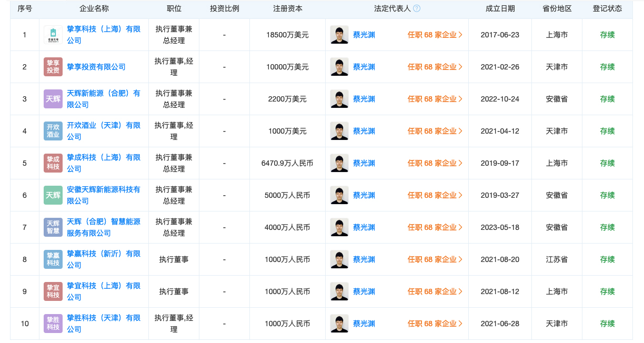The height and width of the screenshot is (343, 644).
Task: Click the purple 天辉 logo in row 3
Action: point(53,99)
